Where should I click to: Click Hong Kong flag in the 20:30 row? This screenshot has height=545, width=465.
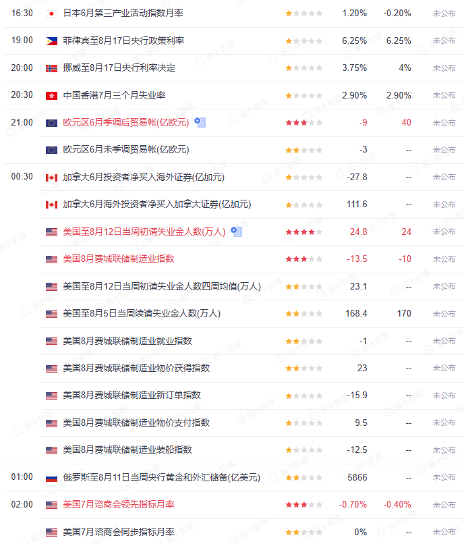[51, 96]
